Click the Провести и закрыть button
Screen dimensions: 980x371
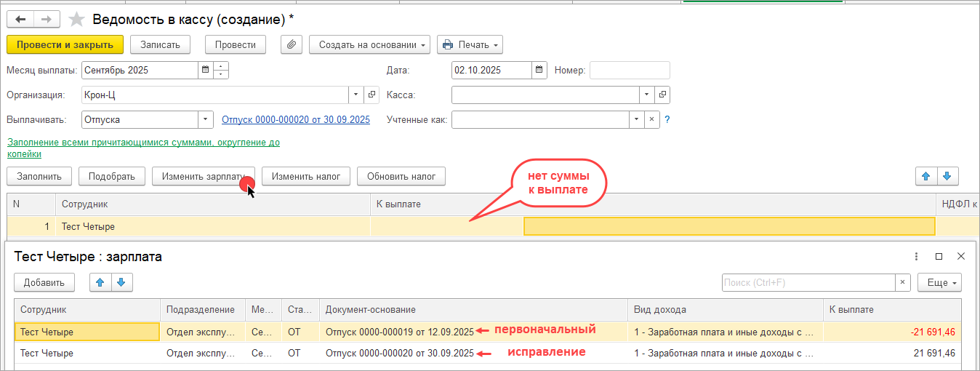coord(65,44)
